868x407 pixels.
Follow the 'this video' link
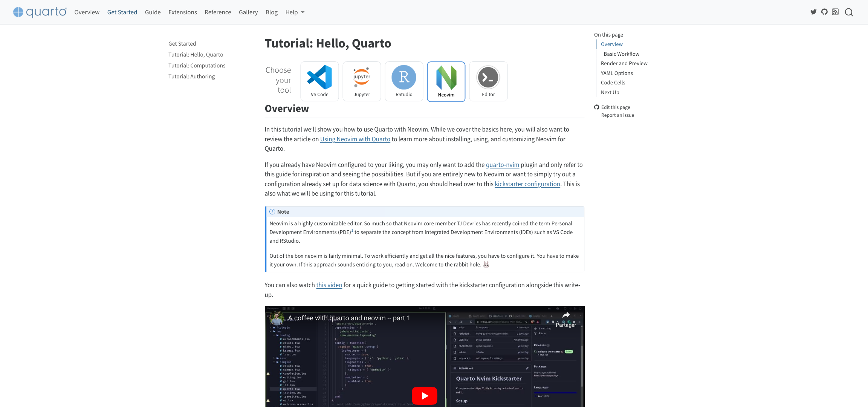point(329,285)
